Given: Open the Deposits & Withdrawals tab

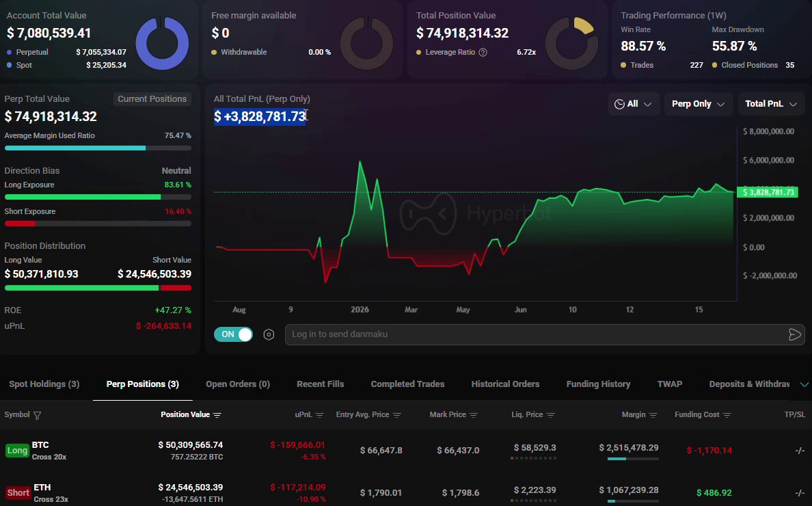Looking at the screenshot, I should click(749, 384).
